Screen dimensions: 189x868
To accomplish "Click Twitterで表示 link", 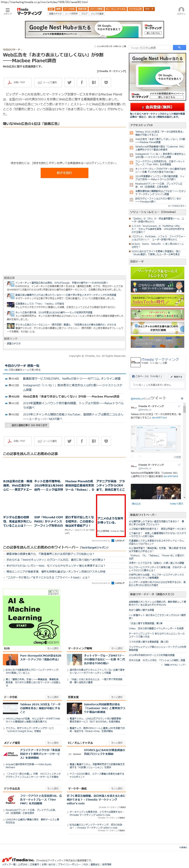I will [x=176, y=503].
